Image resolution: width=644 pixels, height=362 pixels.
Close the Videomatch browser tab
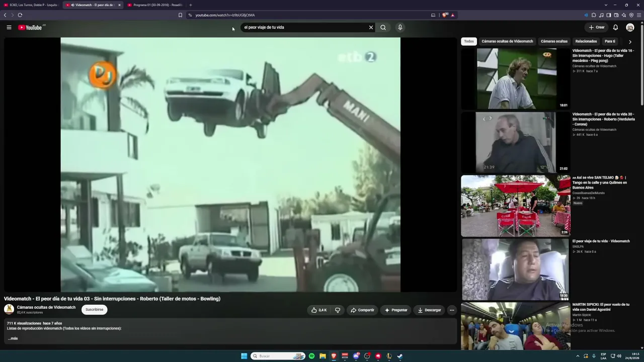click(119, 5)
